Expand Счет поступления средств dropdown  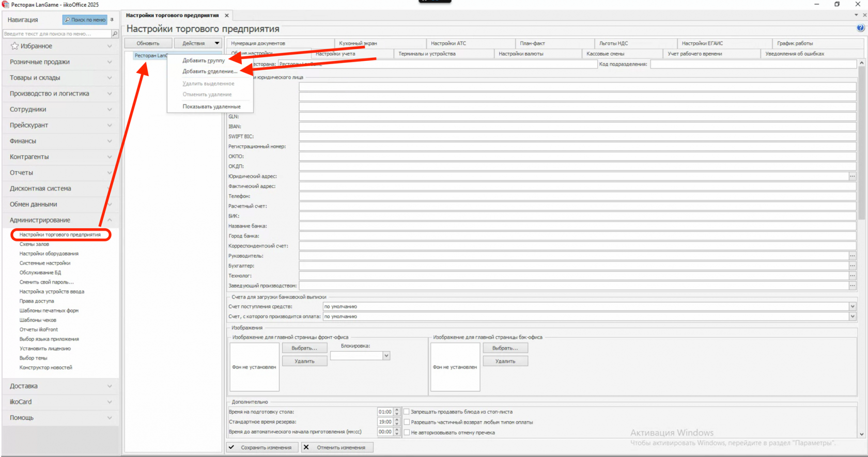point(852,306)
